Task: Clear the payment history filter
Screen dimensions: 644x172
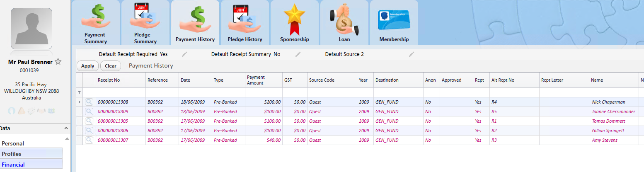Action: coord(111,66)
